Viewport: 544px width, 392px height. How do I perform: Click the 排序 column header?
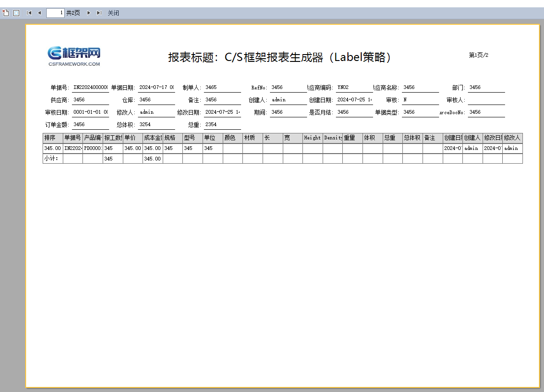(x=53, y=138)
